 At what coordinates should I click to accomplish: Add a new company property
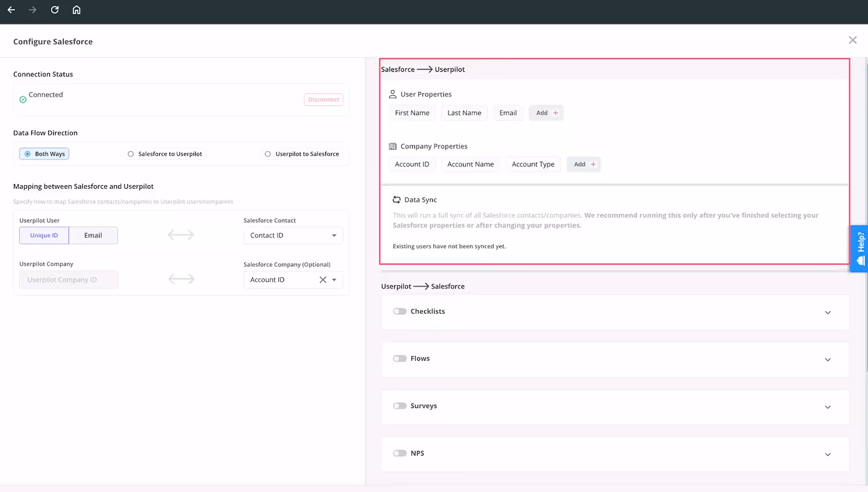click(584, 164)
